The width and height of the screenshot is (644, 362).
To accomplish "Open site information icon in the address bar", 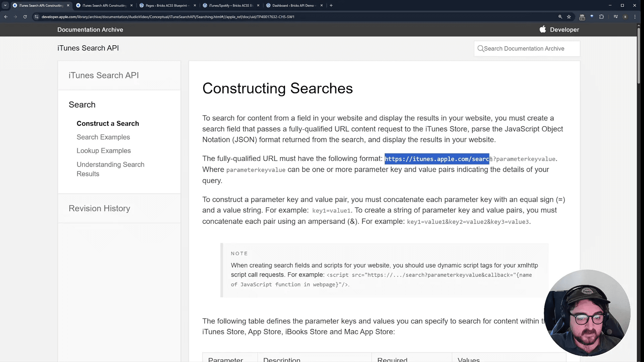I will click(x=37, y=17).
